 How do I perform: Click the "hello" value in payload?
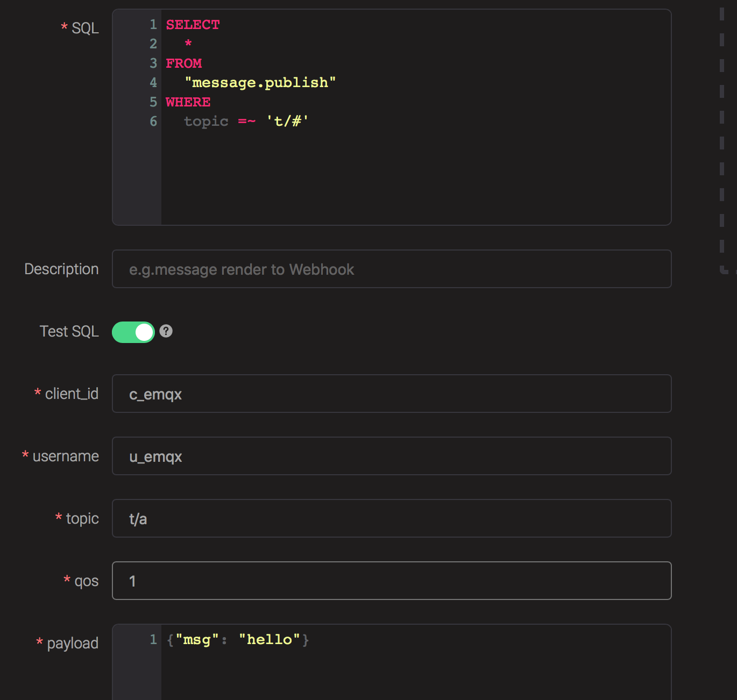[x=270, y=640]
